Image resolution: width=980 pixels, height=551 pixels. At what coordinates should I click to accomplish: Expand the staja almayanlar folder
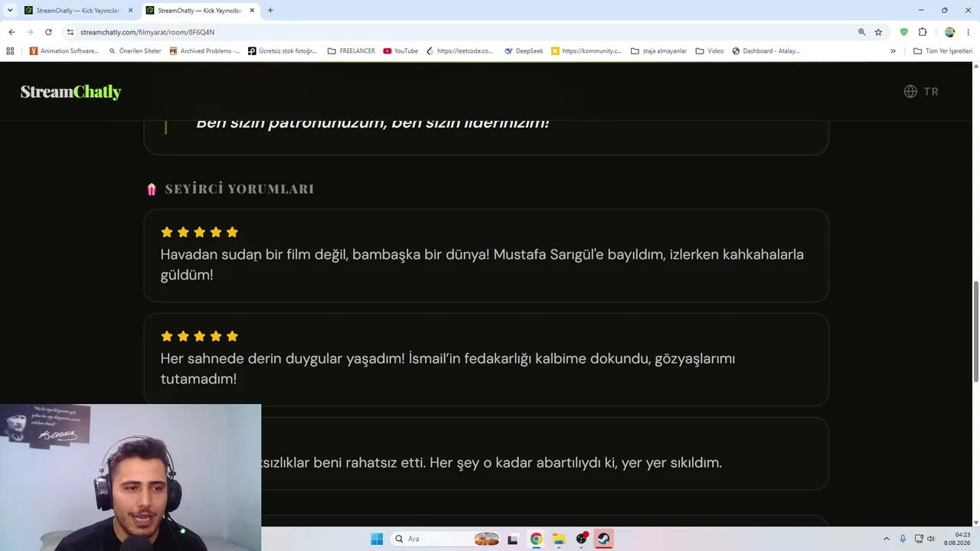click(658, 51)
